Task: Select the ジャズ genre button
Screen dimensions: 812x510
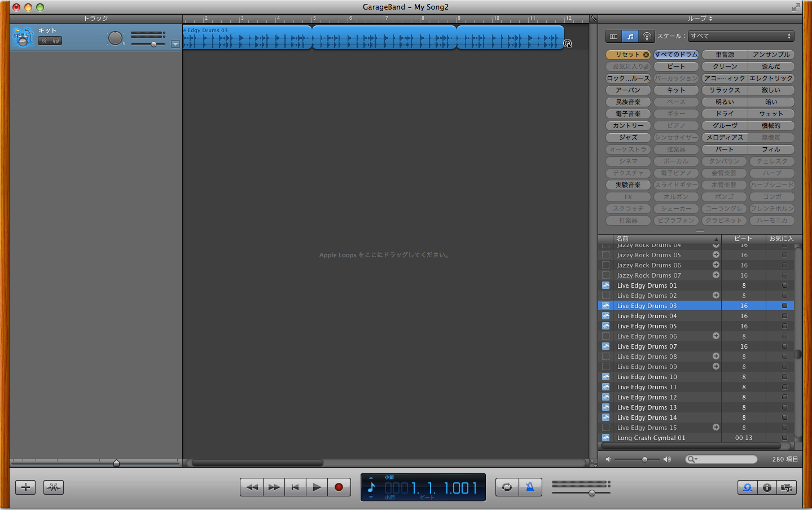Action: 628,138
